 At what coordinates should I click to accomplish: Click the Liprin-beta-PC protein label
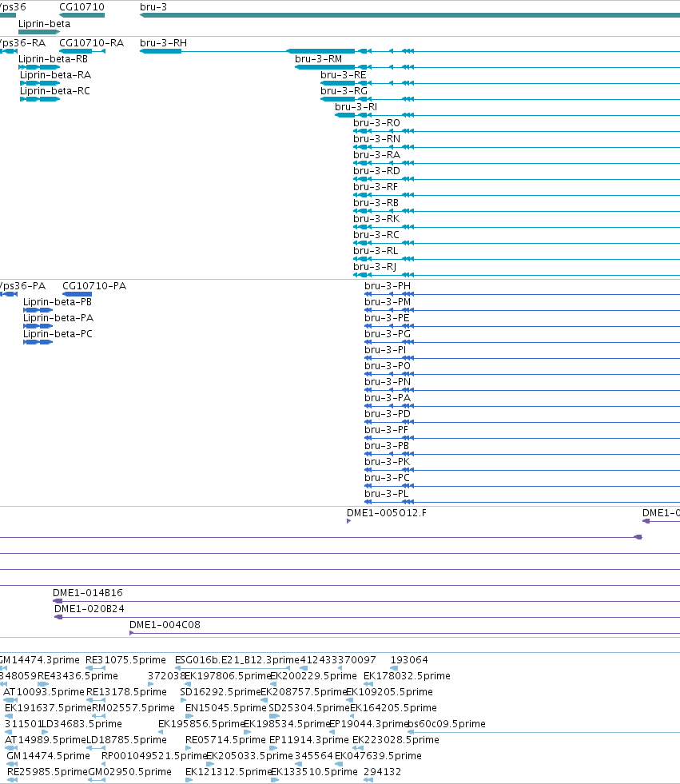click(58, 334)
